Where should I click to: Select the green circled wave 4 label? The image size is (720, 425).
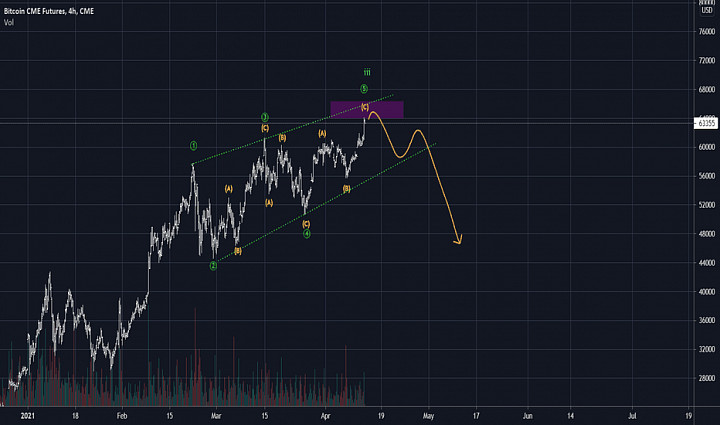(307, 234)
